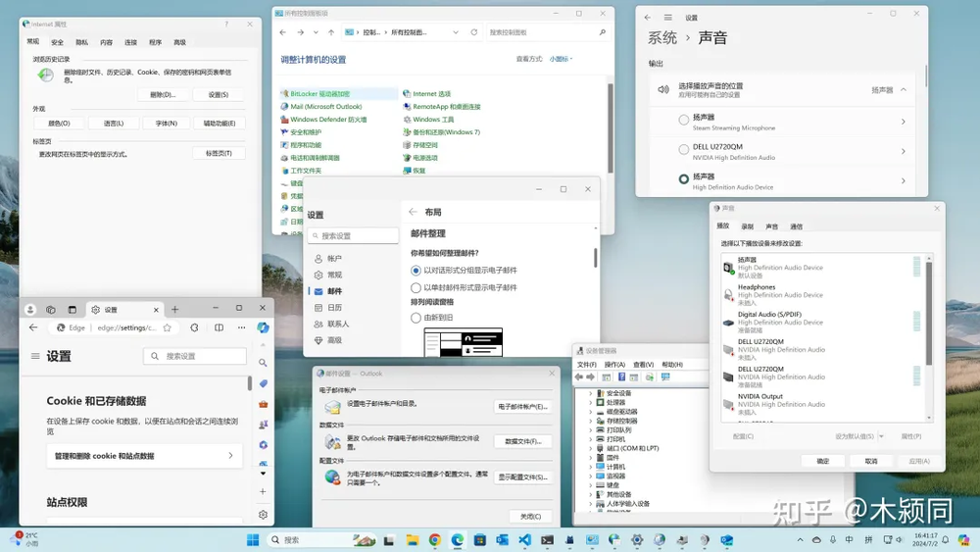Switch to the 录制 tab in Sound dialog
The image size is (980, 552).
click(x=748, y=226)
